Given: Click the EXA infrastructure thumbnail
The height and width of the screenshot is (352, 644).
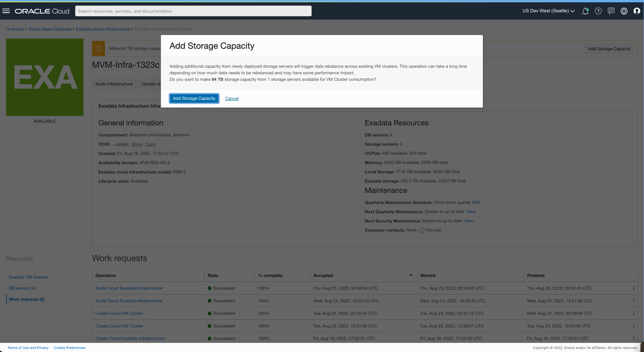Looking at the screenshot, I should coord(45,77).
